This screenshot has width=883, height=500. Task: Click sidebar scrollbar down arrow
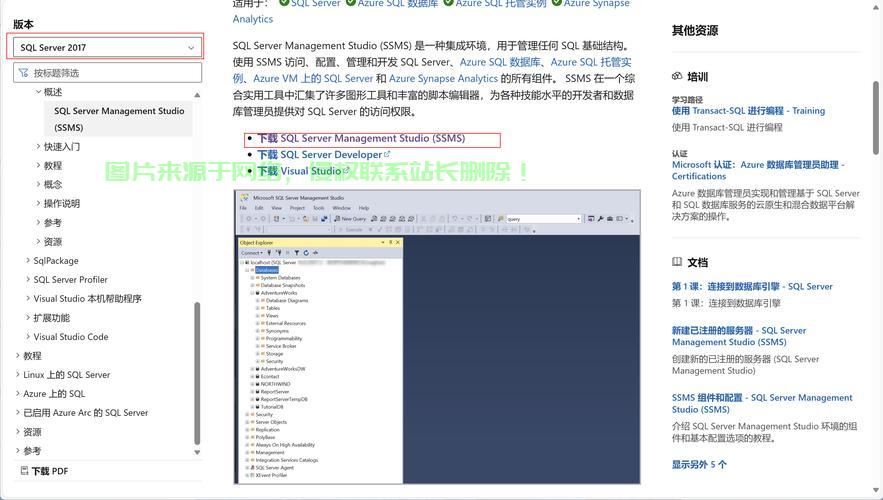[197, 452]
